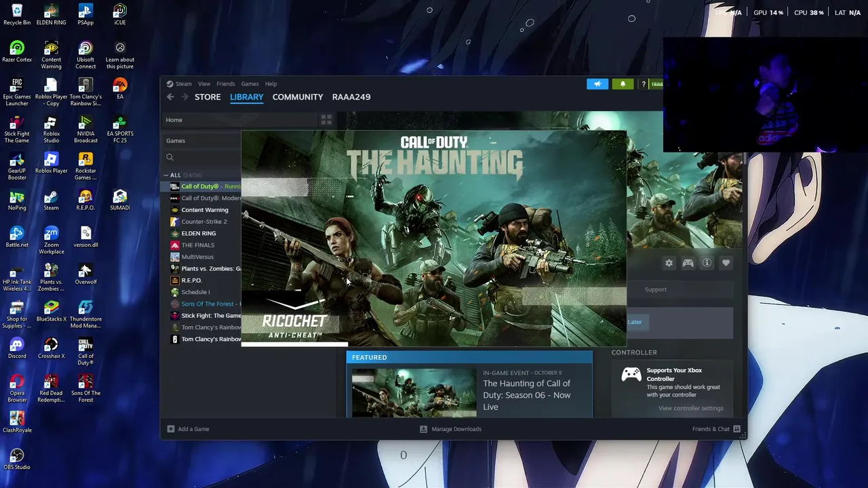Open the Discord desktop shortcut
This screenshot has width=868, height=488.
(17, 348)
